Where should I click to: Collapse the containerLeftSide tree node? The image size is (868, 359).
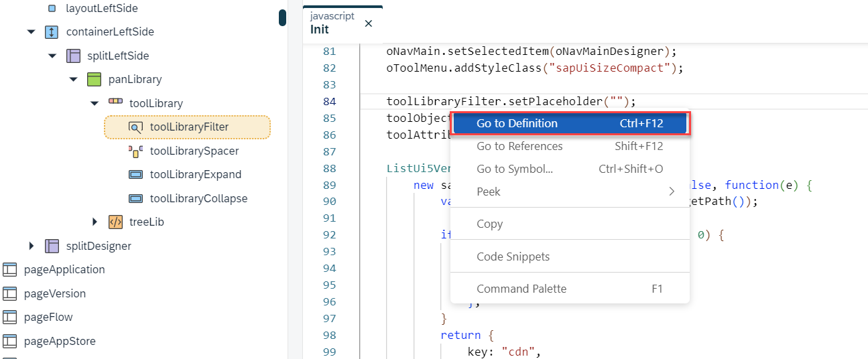click(x=31, y=31)
